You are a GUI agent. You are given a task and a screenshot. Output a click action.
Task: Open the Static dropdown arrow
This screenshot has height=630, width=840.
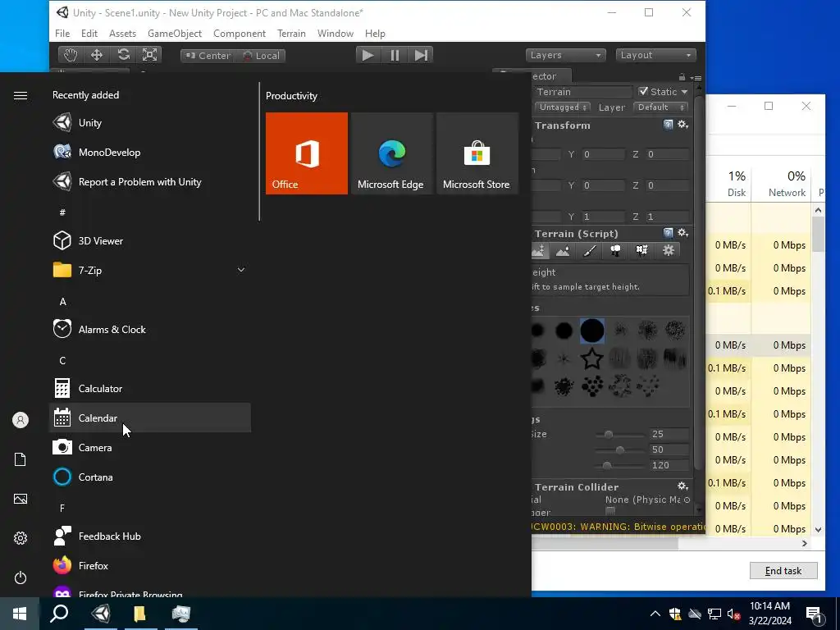[684, 92]
